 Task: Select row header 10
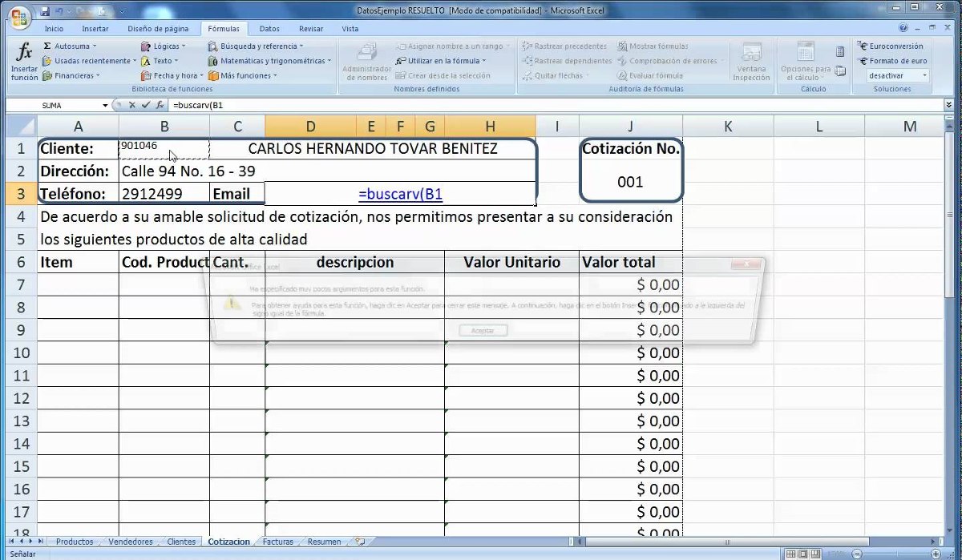point(22,353)
